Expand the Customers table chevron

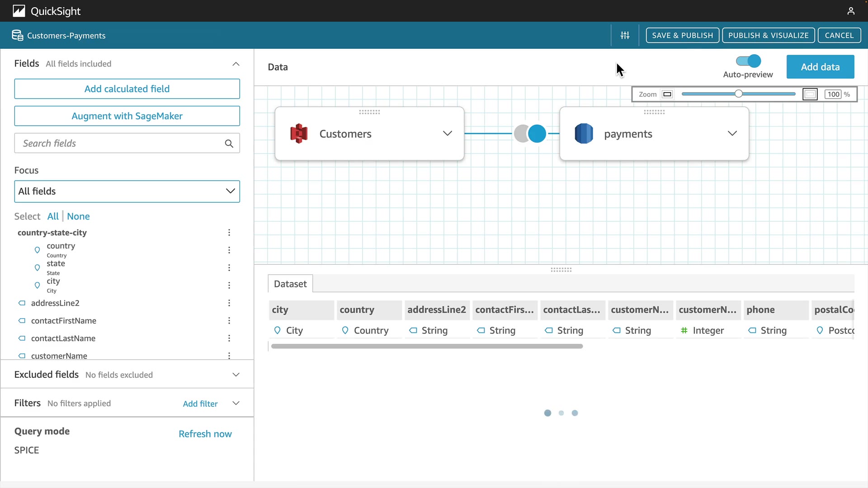tap(448, 134)
